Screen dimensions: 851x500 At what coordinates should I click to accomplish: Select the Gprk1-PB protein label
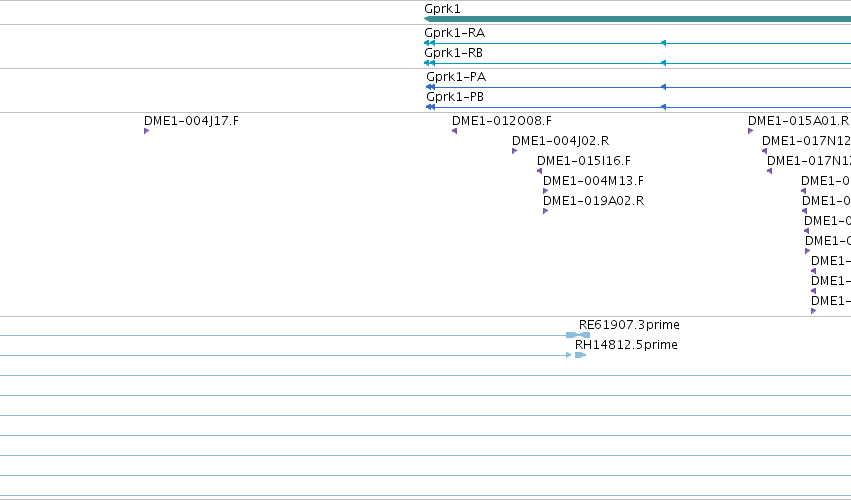455,97
